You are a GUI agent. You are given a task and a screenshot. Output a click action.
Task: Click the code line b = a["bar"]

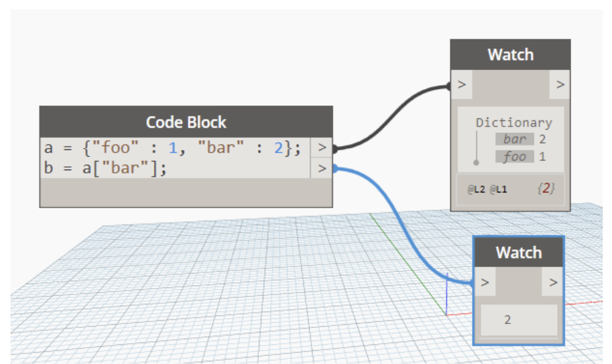(x=106, y=168)
